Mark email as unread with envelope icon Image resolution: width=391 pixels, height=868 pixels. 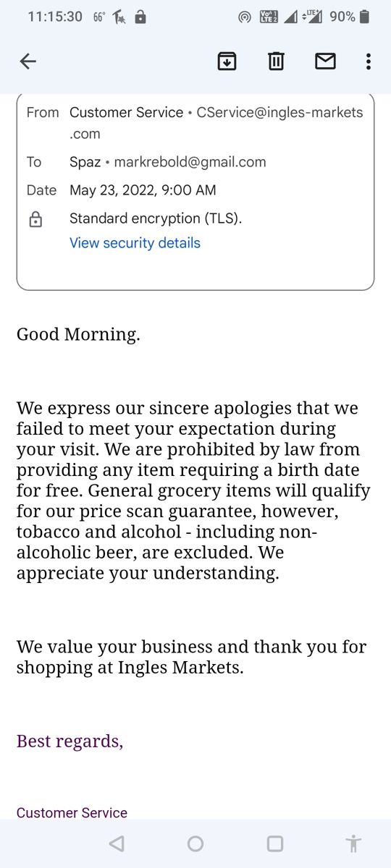click(x=325, y=61)
